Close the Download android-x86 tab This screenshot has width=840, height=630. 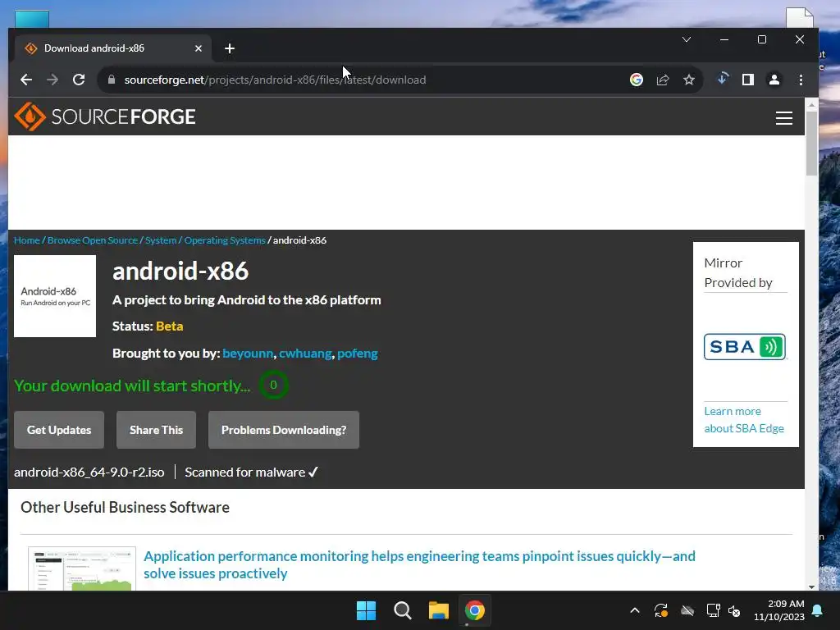(x=199, y=48)
